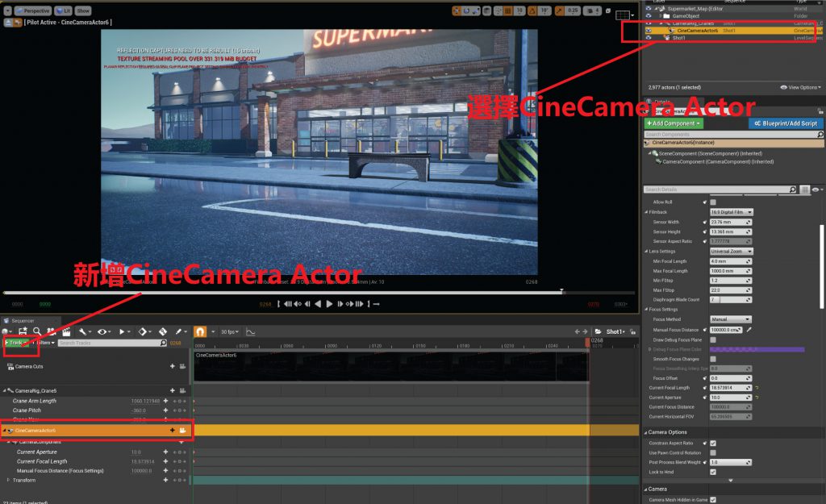Toggle the Constrain Aspect Ratio checkbox
This screenshot has height=504, width=826.
coord(713,444)
